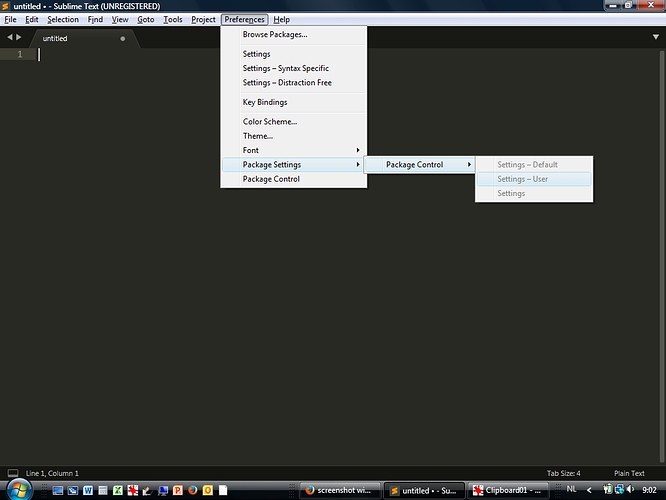Open the View menu
This screenshot has width=666, height=500.
(120, 20)
